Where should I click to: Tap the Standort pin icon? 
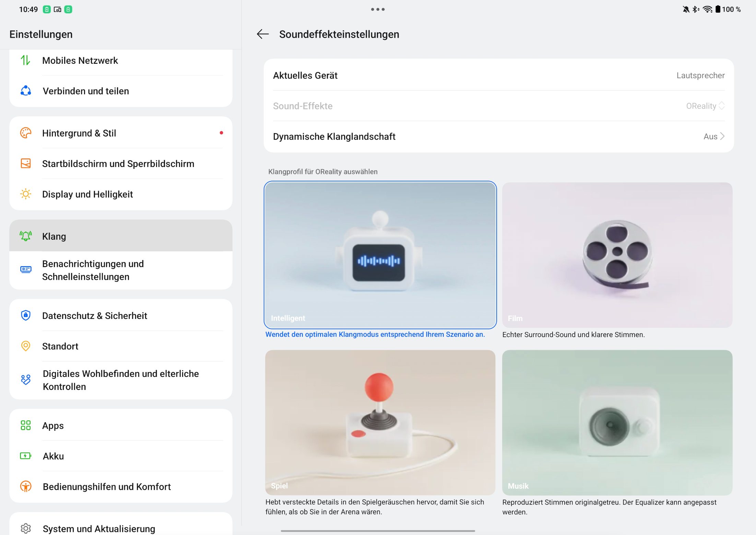click(26, 346)
